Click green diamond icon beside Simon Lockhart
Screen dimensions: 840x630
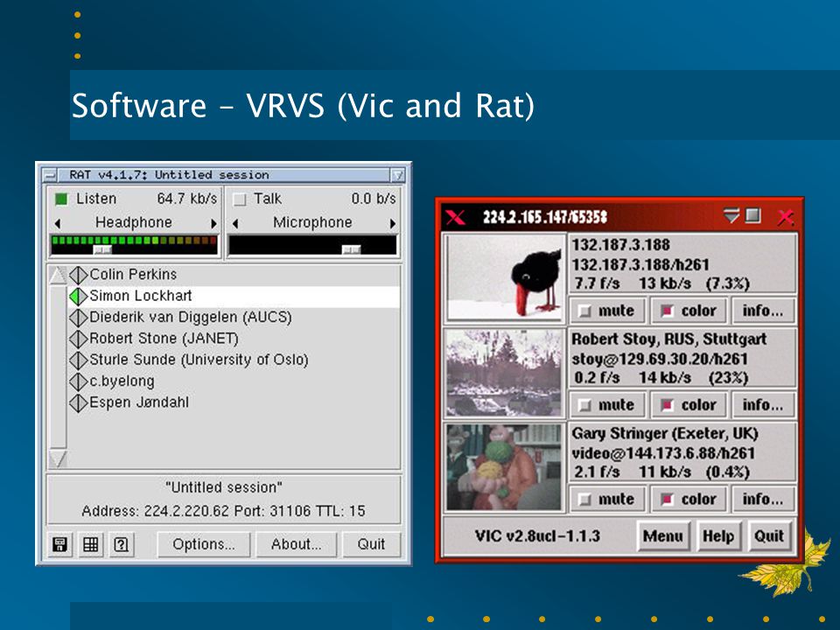[x=78, y=297]
